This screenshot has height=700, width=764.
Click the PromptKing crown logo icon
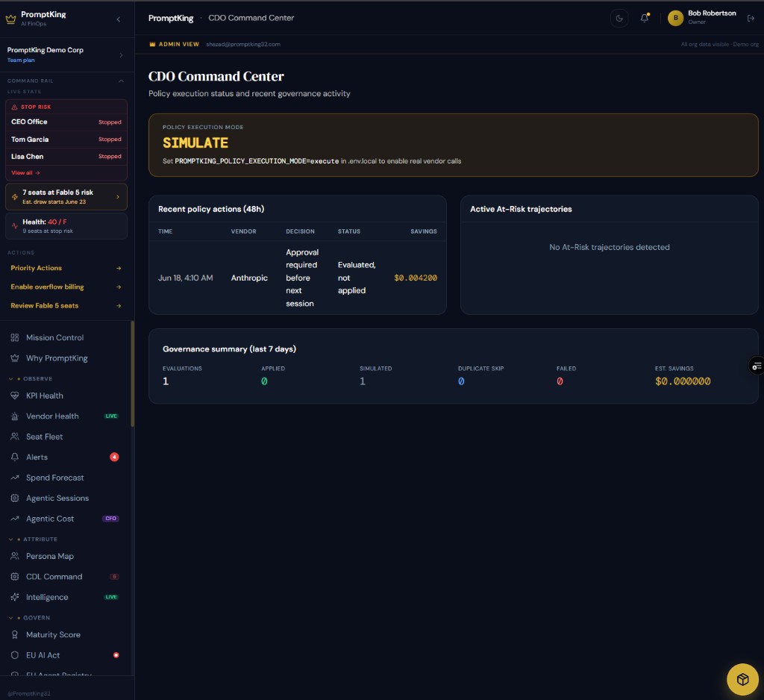(10, 19)
